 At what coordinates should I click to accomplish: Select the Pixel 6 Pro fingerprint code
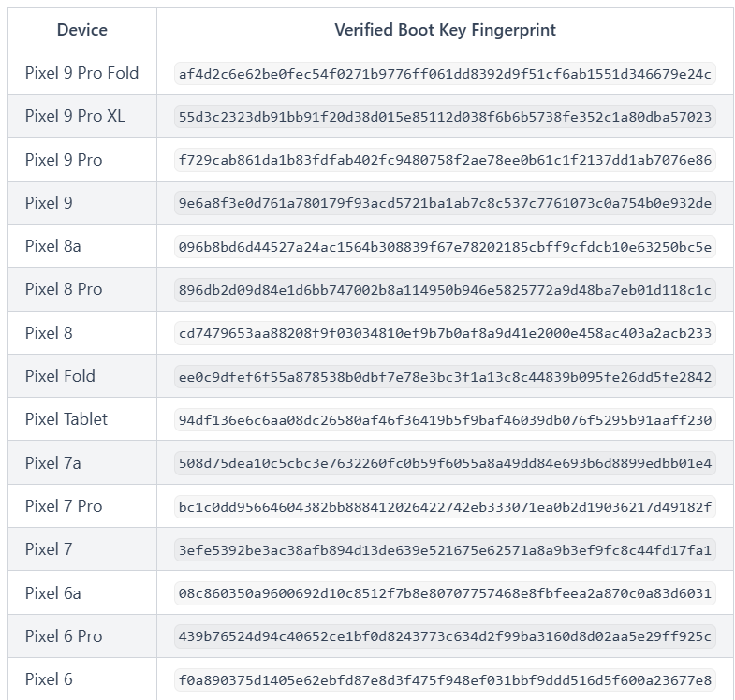point(445,636)
